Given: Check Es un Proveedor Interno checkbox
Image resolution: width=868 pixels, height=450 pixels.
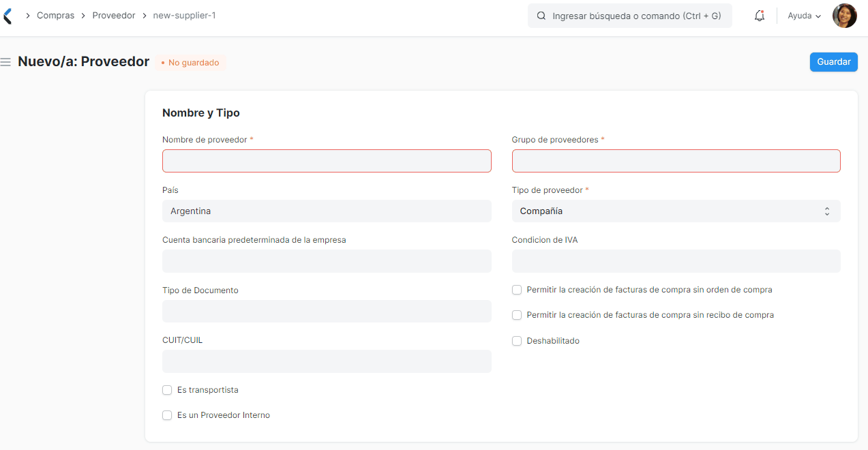Looking at the screenshot, I should [x=167, y=415].
